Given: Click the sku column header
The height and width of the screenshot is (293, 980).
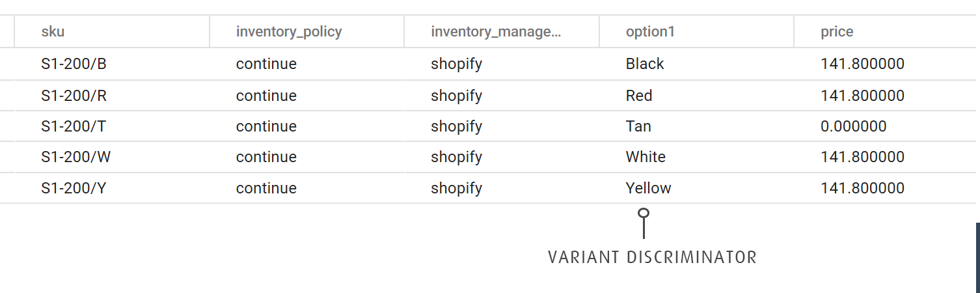Looking at the screenshot, I should (53, 31).
